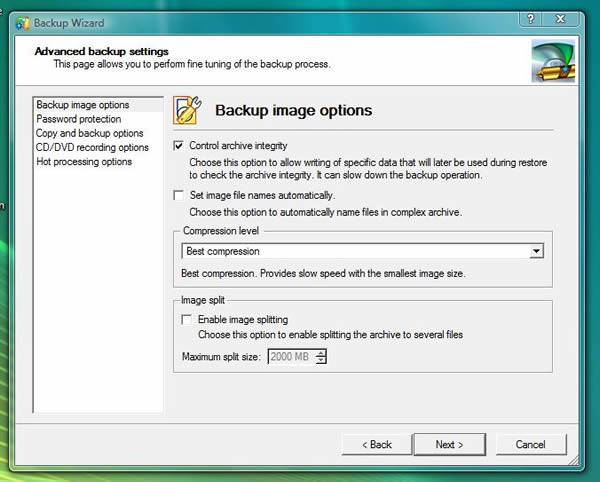The height and width of the screenshot is (482, 600).
Task: Click the help question mark button
Action: point(531,19)
